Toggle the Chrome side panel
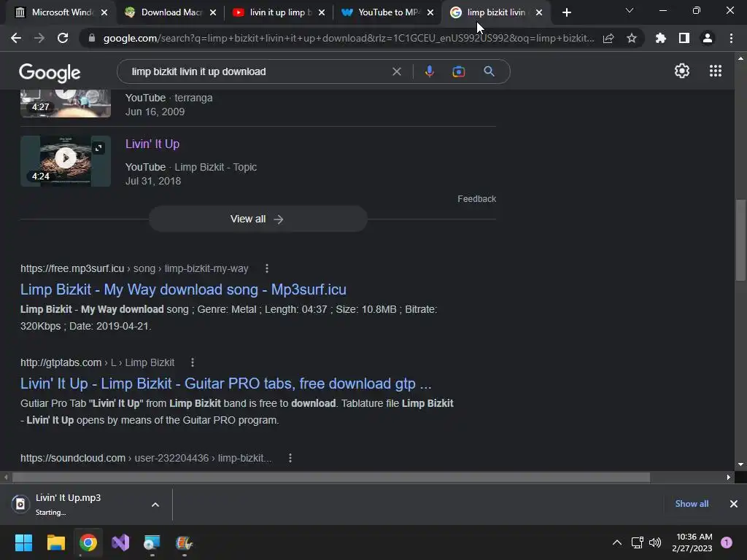 pyautogui.click(x=684, y=38)
